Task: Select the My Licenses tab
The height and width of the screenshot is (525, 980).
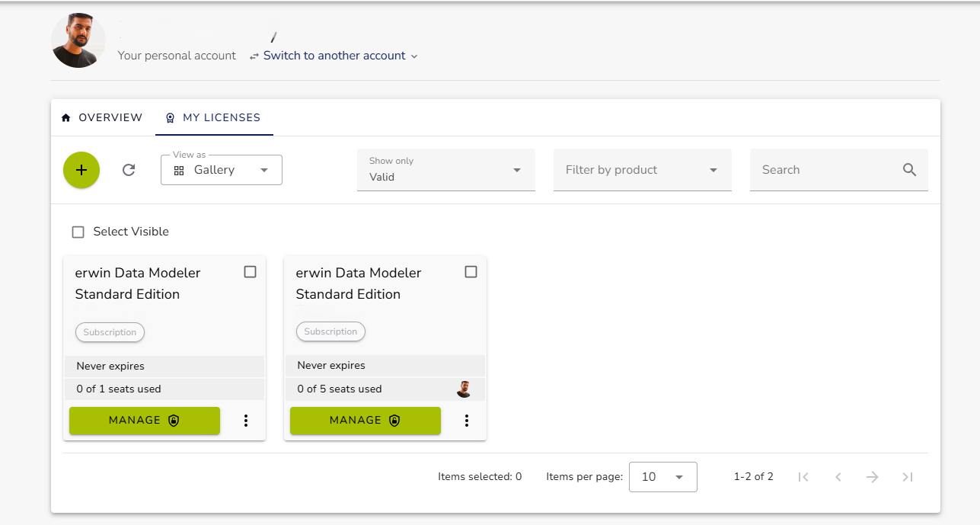Action: [x=214, y=117]
